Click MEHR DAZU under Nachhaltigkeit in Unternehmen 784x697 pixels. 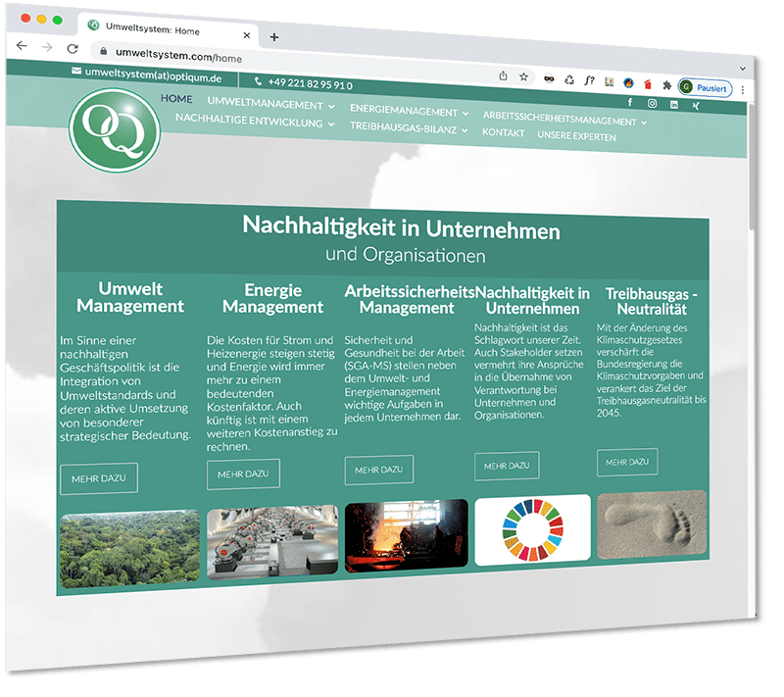[507, 466]
